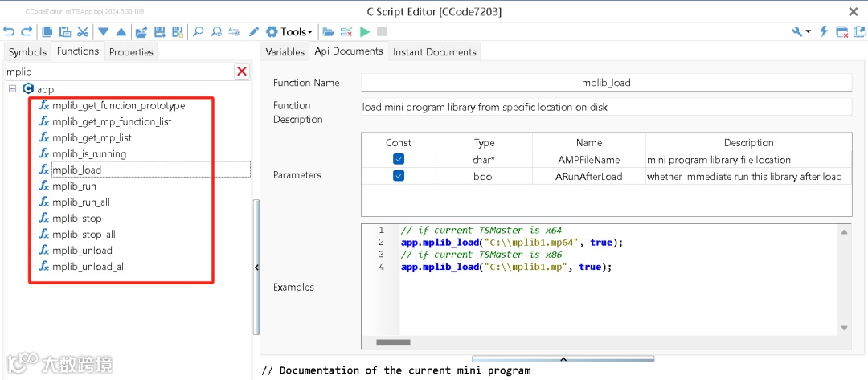This screenshot has height=380, width=868.
Task: Switch to the Api Documents tab
Action: [x=349, y=51]
